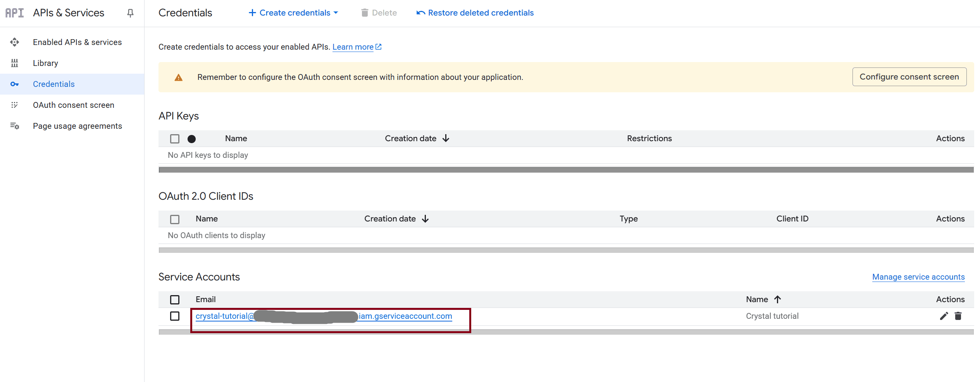The width and height of the screenshot is (980, 382).
Task: Click Configure consent screen button
Action: pyautogui.click(x=909, y=77)
